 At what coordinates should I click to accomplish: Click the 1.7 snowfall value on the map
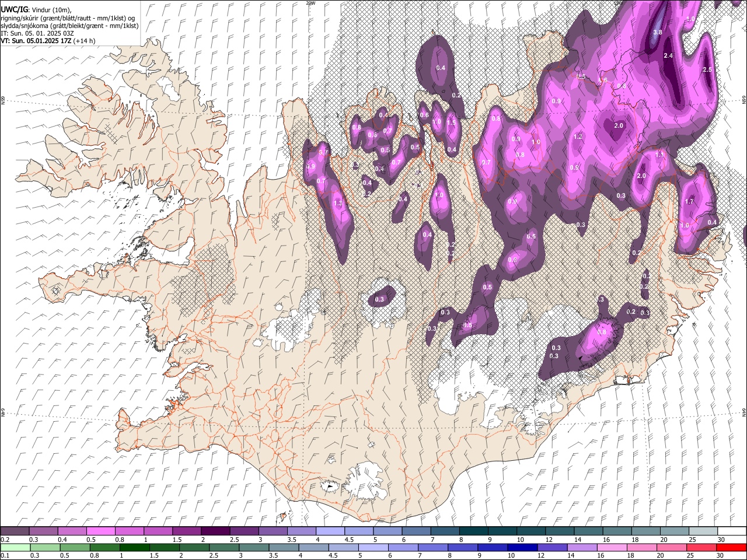(x=689, y=202)
